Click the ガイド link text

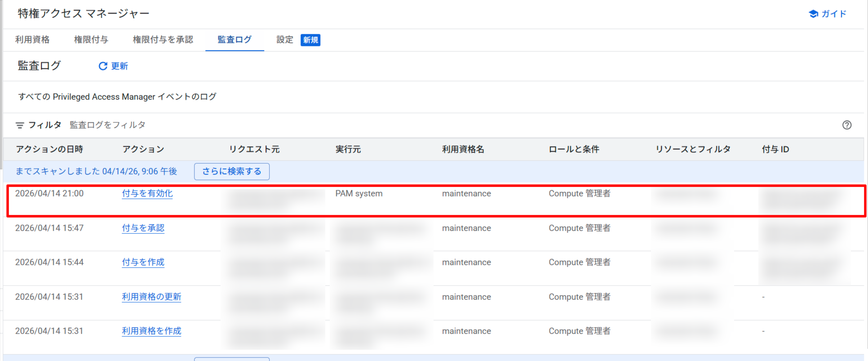834,14
